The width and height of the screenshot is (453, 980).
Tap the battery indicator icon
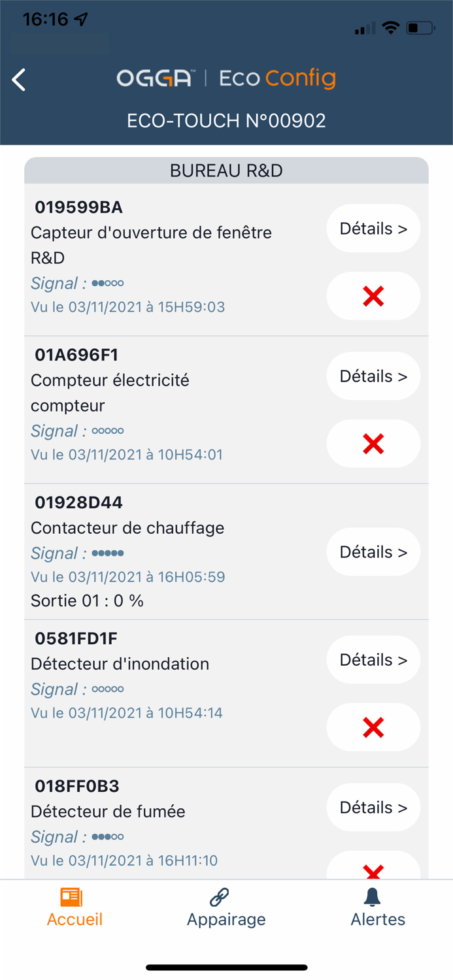point(420,28)
